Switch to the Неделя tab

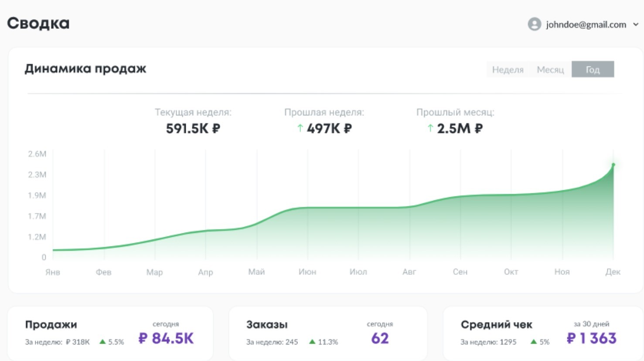click(508, 69)
